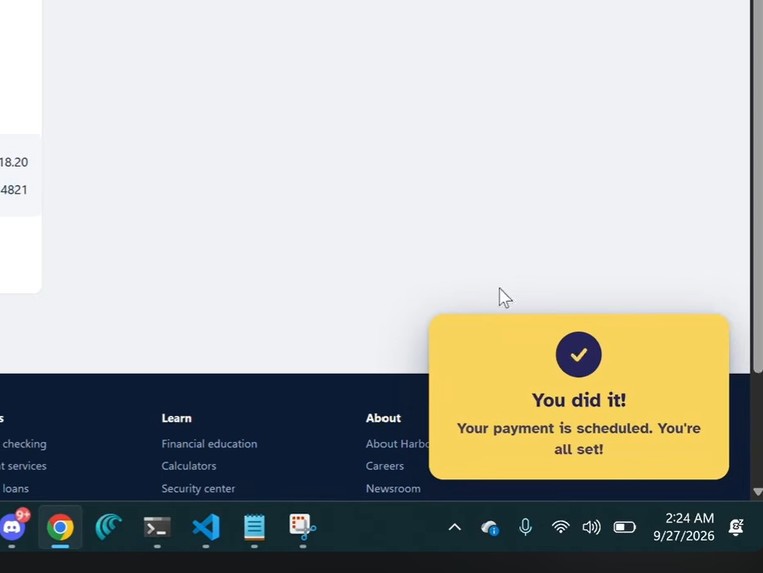763x573 pixels.
Task: Click the amount ending in 18.20
Action: click(x=14, y=162)
